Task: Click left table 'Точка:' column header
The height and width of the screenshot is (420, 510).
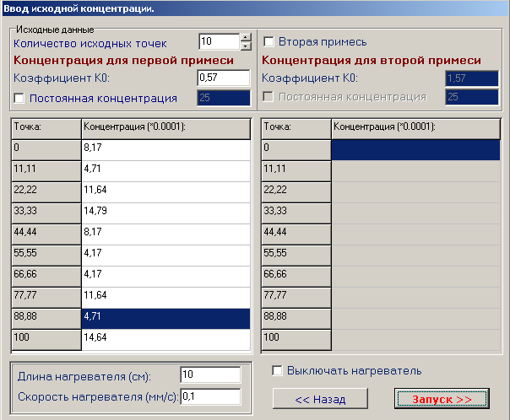Action: coord(46,129)
